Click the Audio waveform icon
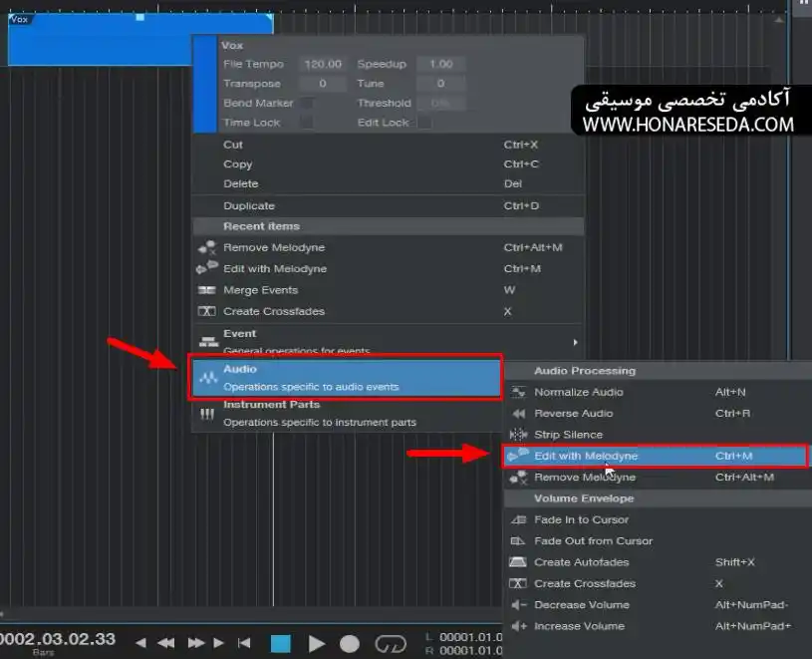The image size is (812, 659). pyautogui.click(x=208, y=378)
